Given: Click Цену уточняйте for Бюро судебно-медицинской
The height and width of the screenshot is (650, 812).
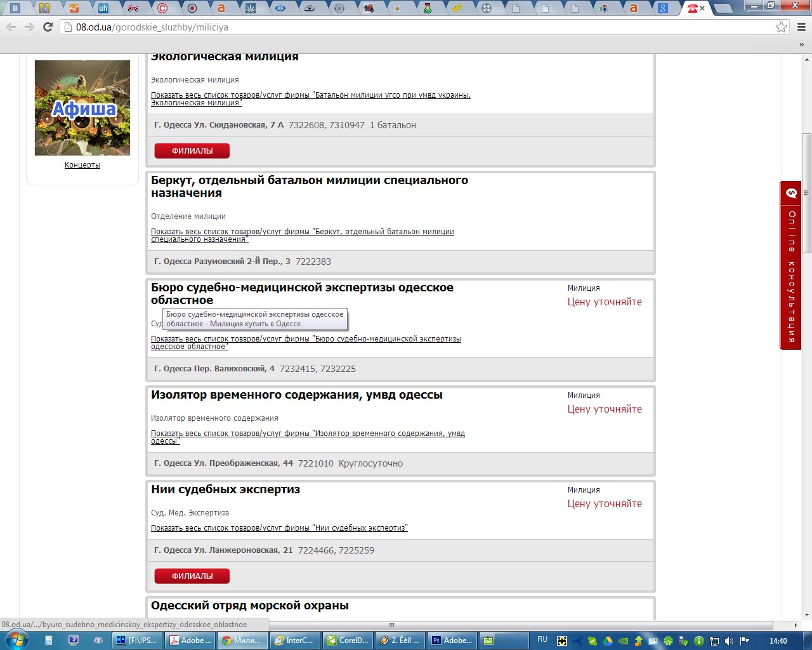Looking at the screenshot, I should point(605,302).
